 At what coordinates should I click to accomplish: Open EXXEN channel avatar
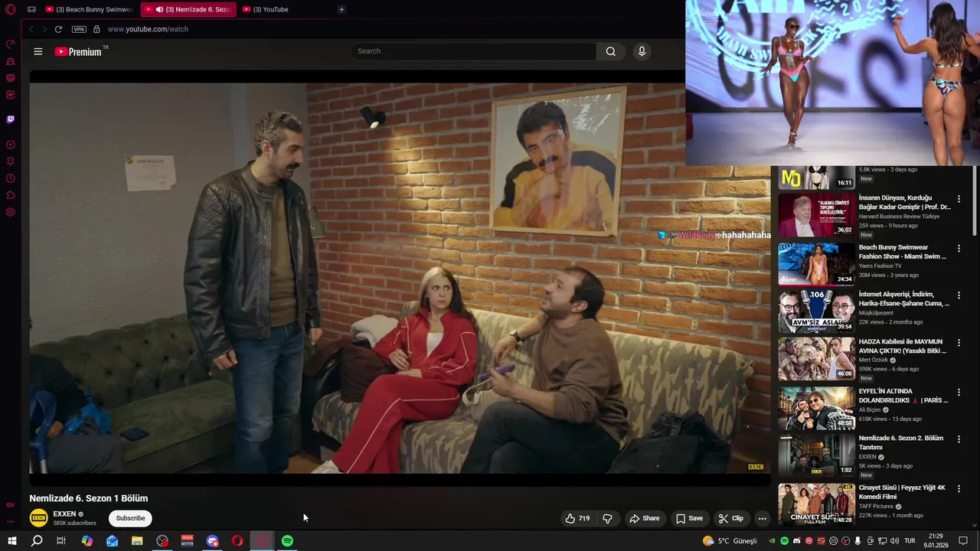[38, 518]
